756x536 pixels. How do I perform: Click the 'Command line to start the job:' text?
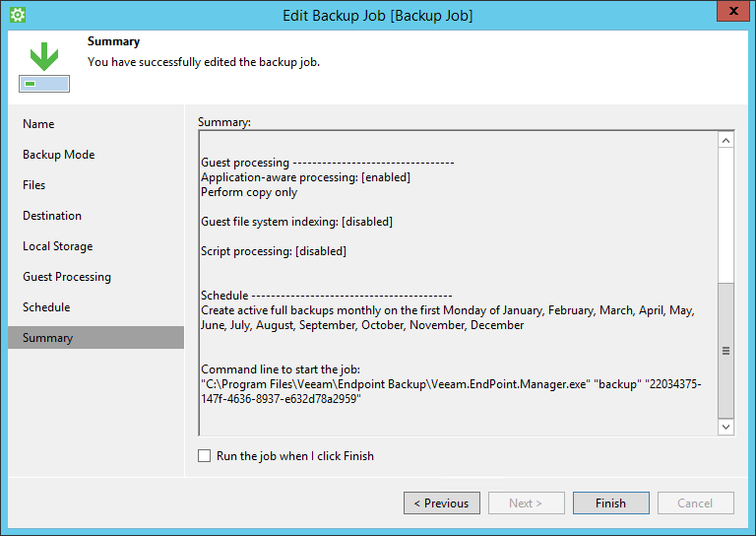[x=281, y=369]
